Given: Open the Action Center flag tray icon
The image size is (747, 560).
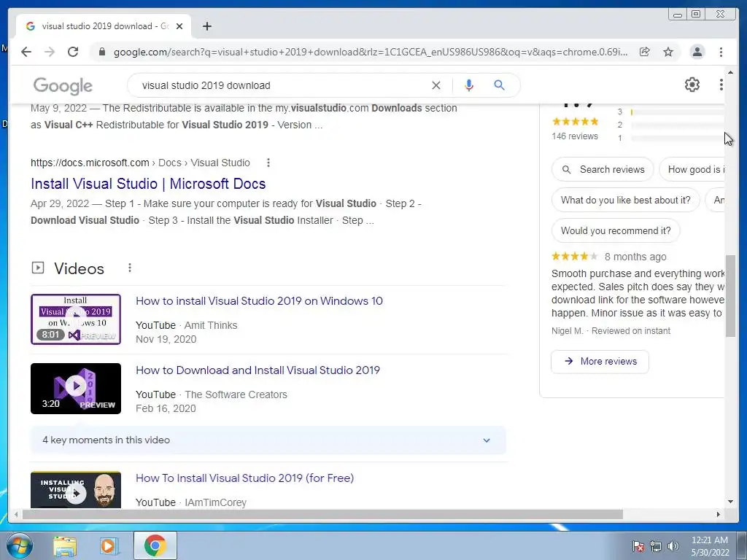Looking at the screenshot, I should (x=638, y=545).
